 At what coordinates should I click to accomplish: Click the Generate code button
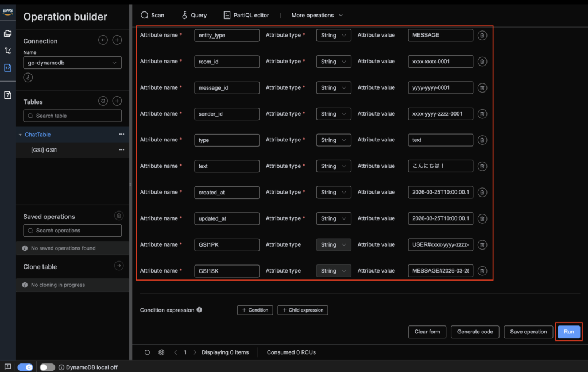pos(475,332)
